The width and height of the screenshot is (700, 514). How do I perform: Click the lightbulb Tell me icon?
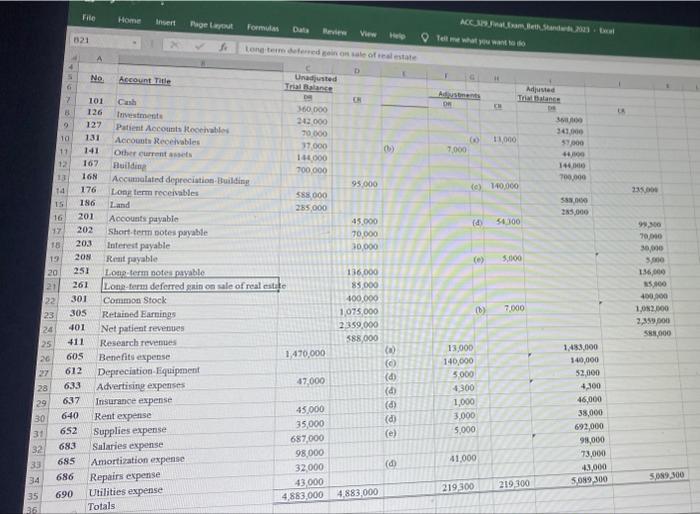(425, 38)
